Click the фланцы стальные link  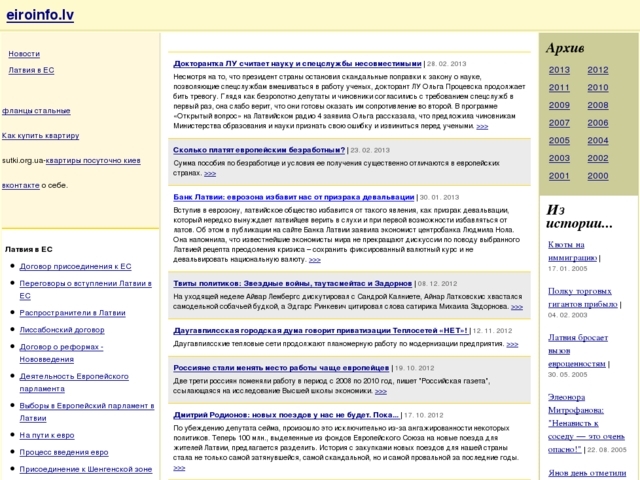pyautogui.click(x=36, y=111)
